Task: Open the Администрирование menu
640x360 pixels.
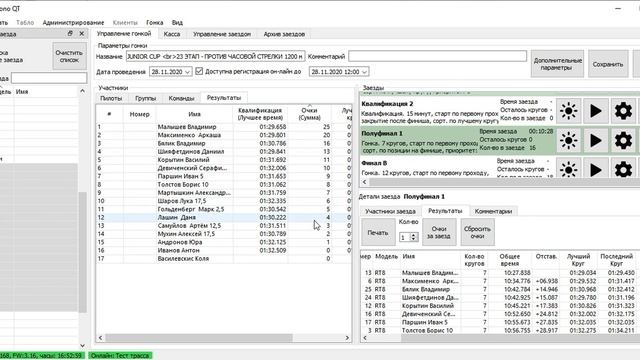Action: [73, 22]
